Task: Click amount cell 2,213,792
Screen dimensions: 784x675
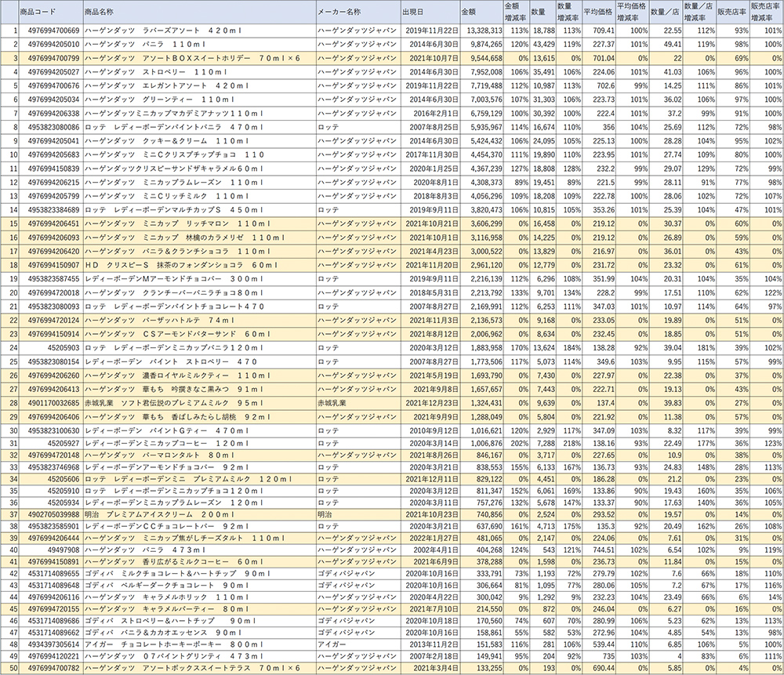Action: pos(481,292)
